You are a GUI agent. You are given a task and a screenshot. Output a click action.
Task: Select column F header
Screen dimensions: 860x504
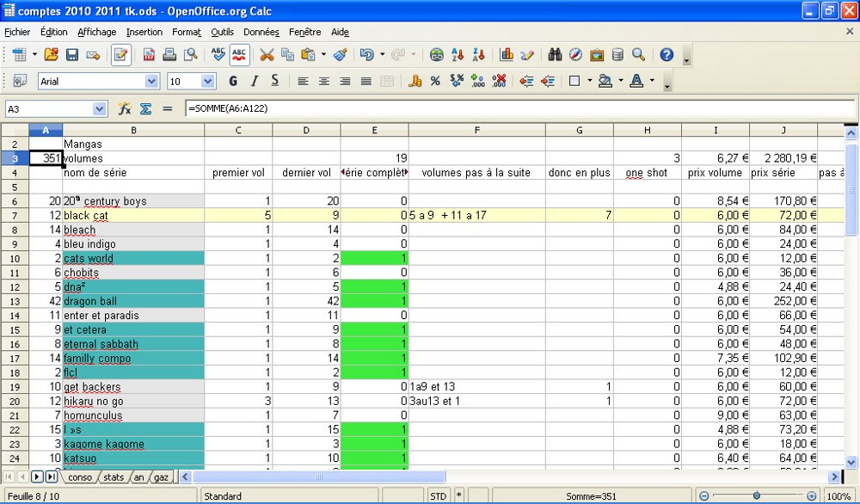coord(476,130)
